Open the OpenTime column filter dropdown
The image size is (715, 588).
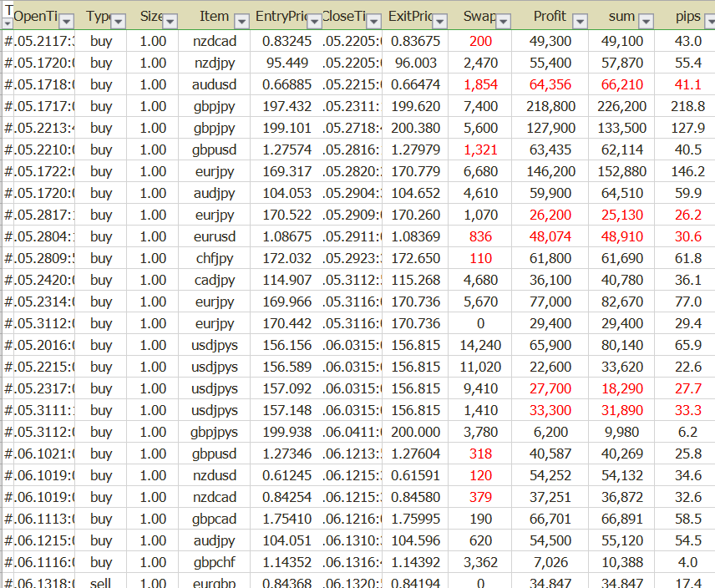(67, 21)
